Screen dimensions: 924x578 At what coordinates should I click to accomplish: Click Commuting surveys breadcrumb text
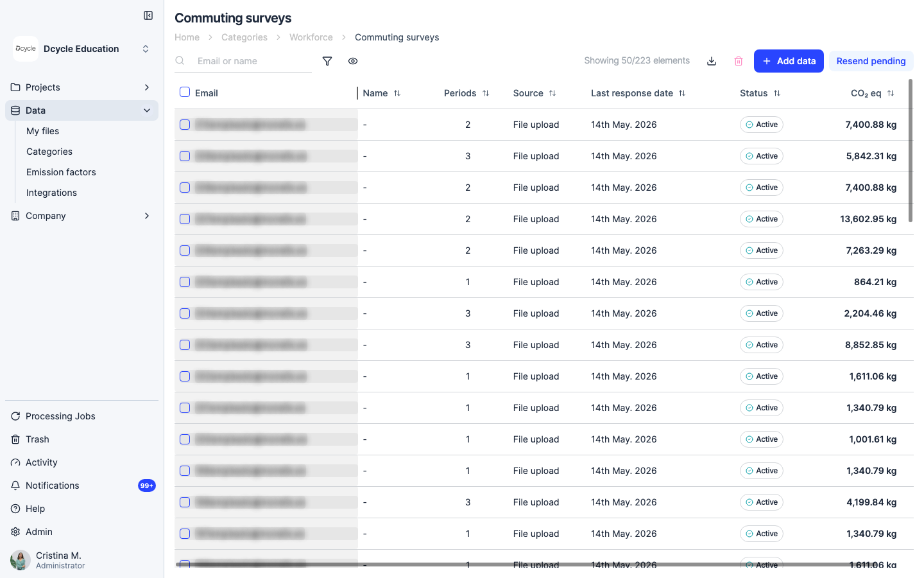point(397,37)
